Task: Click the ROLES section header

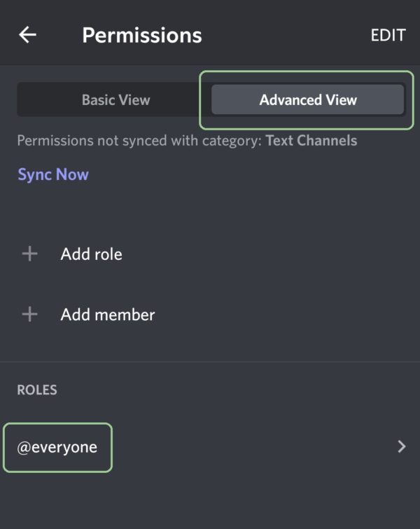Action: pos(37,390)
